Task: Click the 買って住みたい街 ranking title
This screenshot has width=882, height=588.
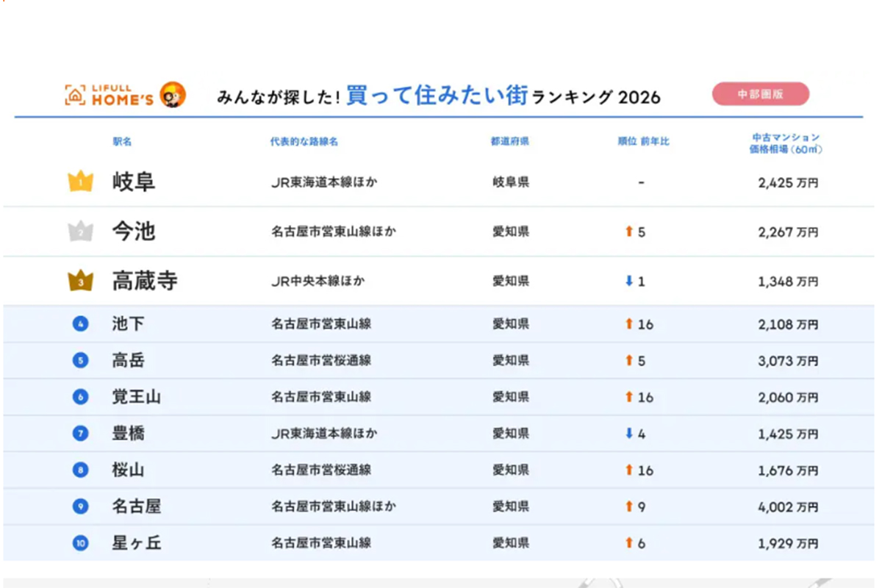Action: [x=438, y=96]
